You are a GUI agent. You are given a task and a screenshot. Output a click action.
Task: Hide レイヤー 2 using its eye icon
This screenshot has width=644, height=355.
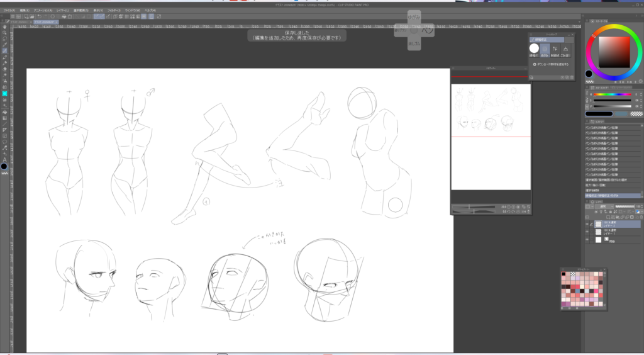[x=587, y=224]
